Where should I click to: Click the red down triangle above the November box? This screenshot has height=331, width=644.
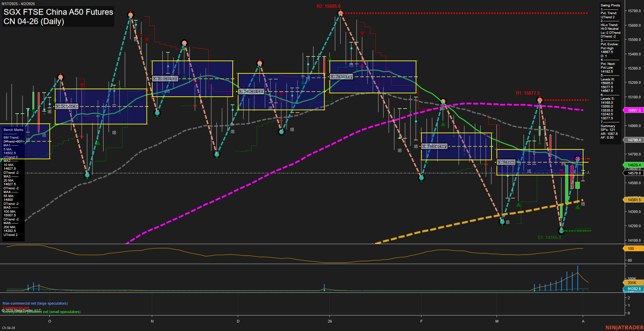point(147,40)
